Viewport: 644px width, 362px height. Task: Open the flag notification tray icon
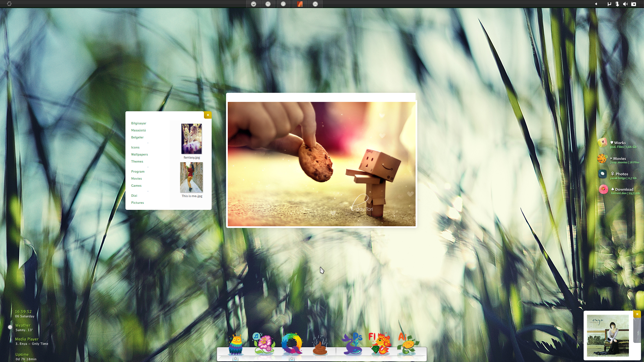click(609, 4)
